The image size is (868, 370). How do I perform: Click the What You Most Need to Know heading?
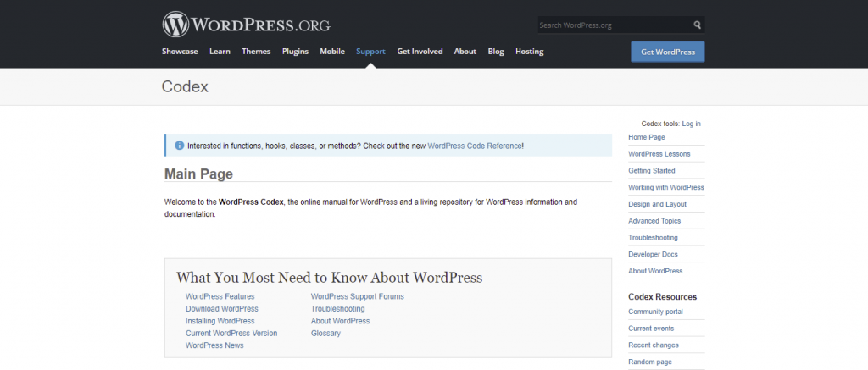click(330, 277)
